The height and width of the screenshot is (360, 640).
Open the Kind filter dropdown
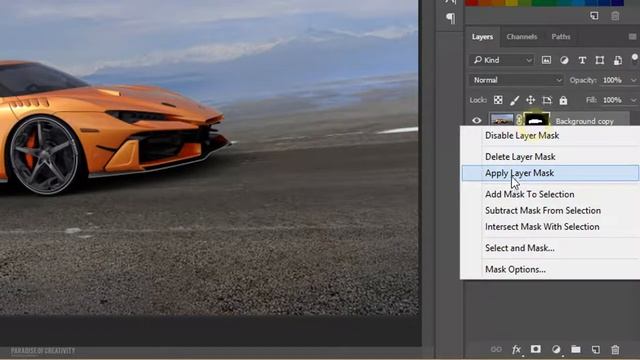(x=502, y=60)
